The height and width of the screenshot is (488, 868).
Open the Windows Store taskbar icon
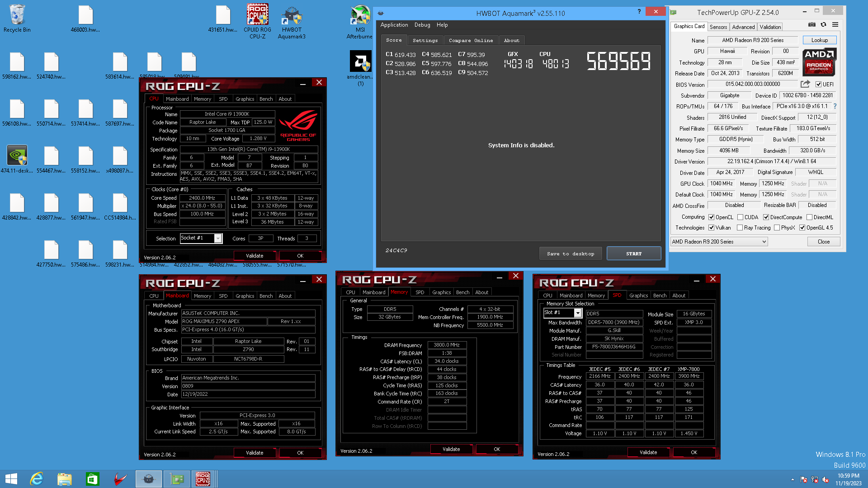(92, 479)
